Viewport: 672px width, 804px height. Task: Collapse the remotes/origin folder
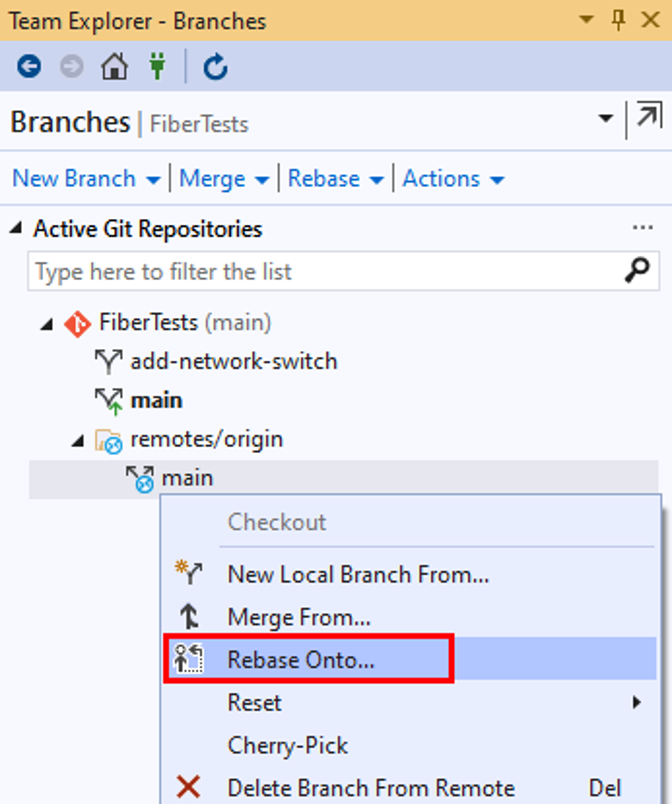(77, 440)
